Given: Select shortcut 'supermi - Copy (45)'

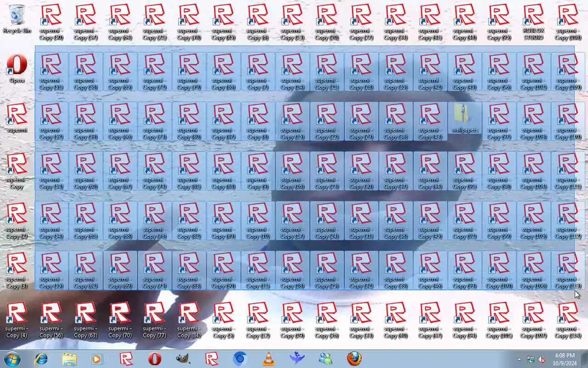Looking at the screenshot, I should click(x=430, y=221).
